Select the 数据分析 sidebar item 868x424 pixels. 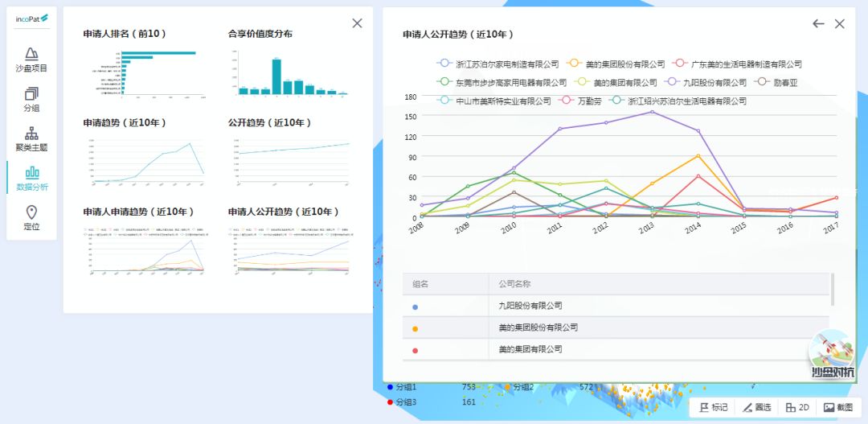(x=31, y=179)
